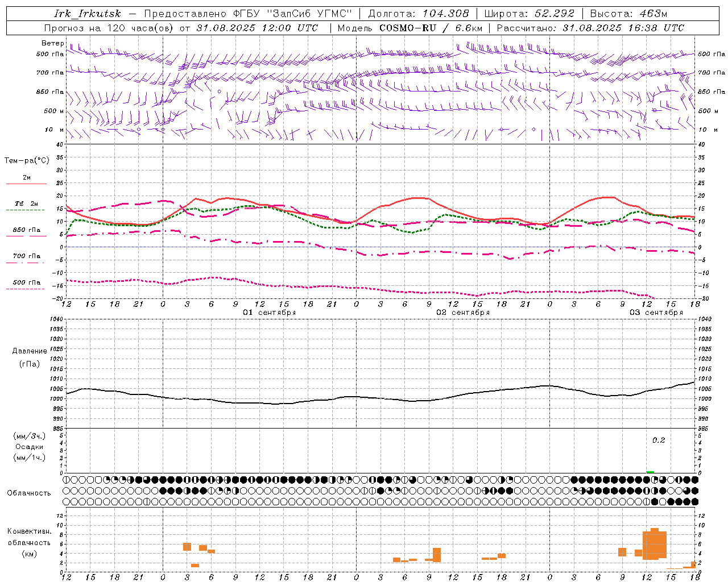Screen dimensions: 728x582
Task: Click the 'Облачность' cloudiness label
Action: (29, 493)
